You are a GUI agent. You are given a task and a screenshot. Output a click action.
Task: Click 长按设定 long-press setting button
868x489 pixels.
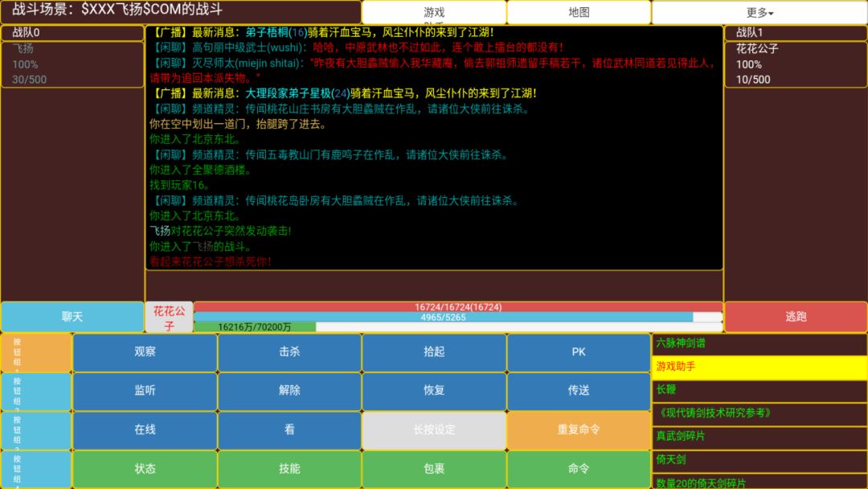[x=433, y=429]
